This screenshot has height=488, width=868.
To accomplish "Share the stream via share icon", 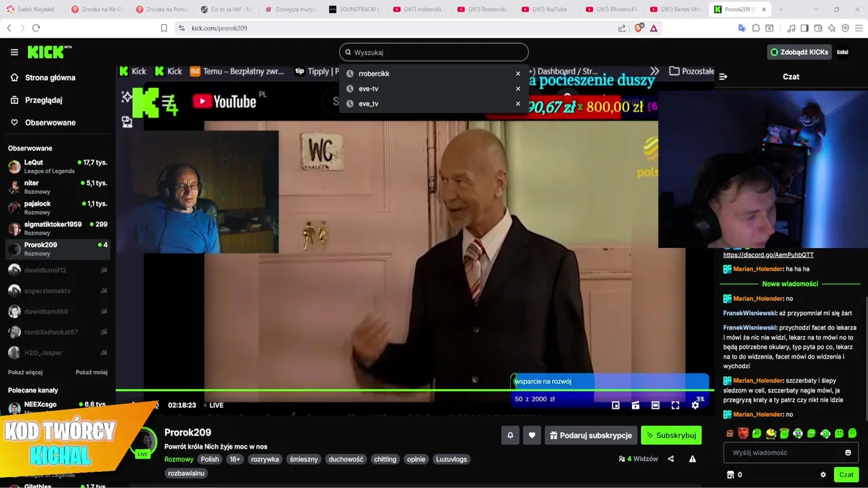I will coord(671,459).
